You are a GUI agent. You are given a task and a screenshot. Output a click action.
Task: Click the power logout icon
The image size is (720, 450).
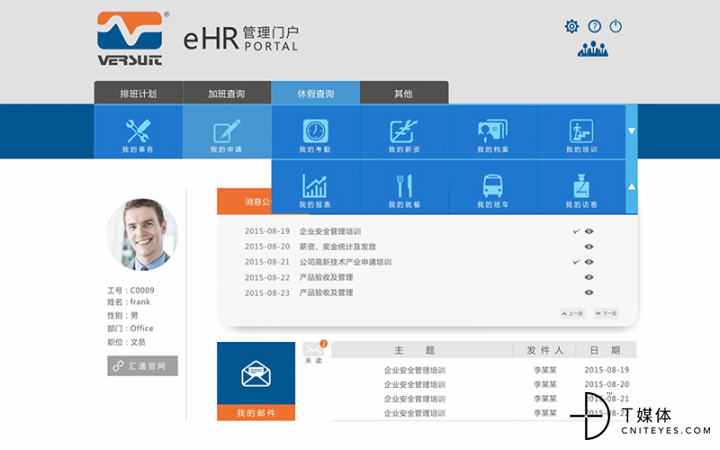[616, 26]
